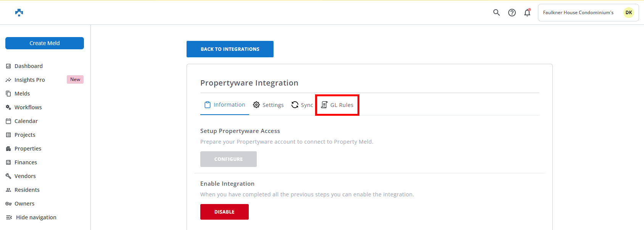Select the Information tab
The image size is (644, 230).
225,105
